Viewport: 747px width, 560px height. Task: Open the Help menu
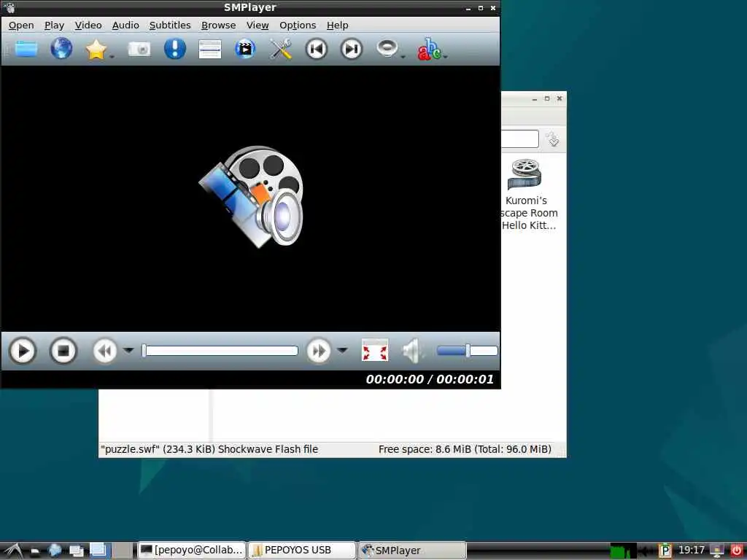click(337, 26)
